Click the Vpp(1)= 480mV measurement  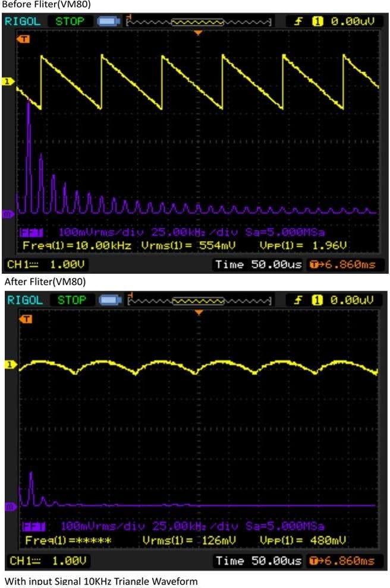[303, 540]
